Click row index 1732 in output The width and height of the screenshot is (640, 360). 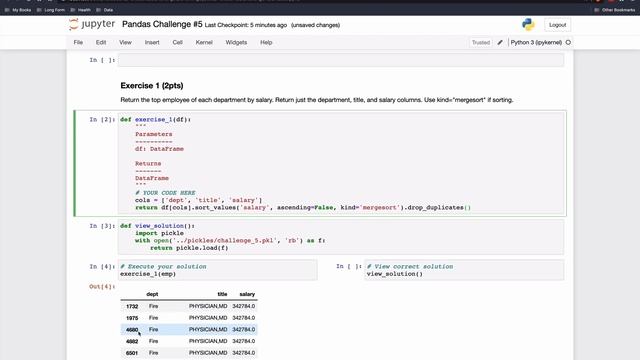pos(132,306)
